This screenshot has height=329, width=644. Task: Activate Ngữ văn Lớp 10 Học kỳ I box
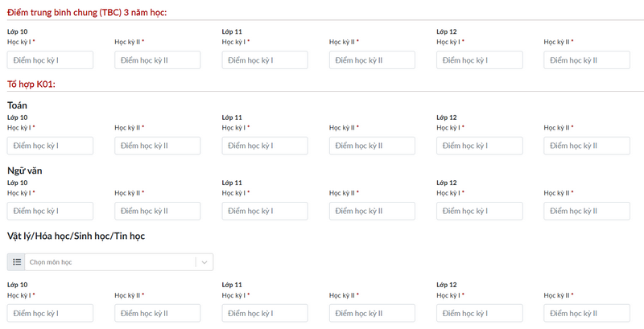tap(50, 211)
